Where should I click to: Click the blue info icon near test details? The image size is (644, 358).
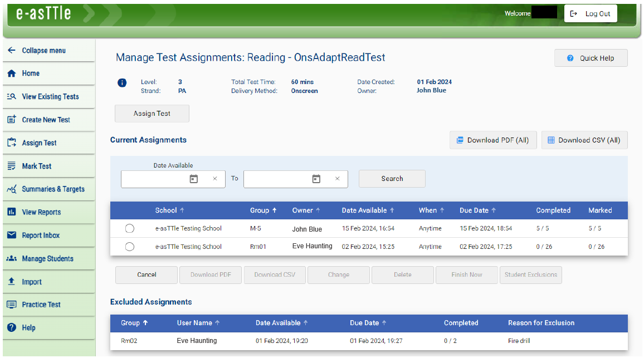[122, 82]
